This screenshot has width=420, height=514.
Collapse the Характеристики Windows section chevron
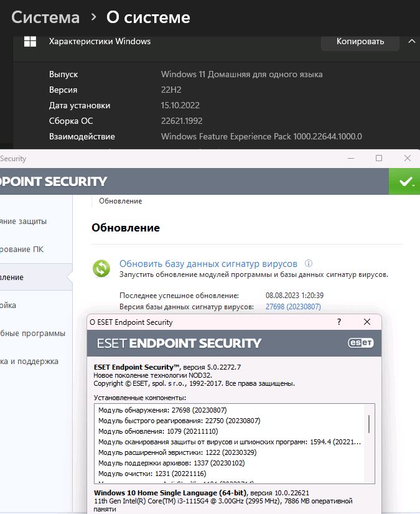click(x=411, y=41)
